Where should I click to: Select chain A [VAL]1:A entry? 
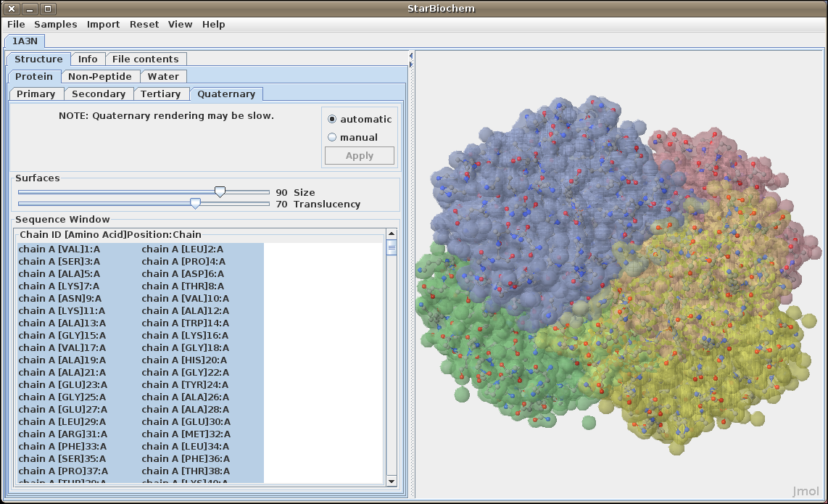click(59, 249)
